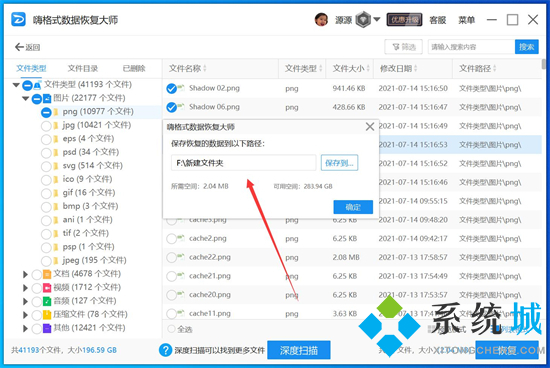Sort by 文件类型 column header
The width and height of the screenshot is (550, 368).
(303, 68)
